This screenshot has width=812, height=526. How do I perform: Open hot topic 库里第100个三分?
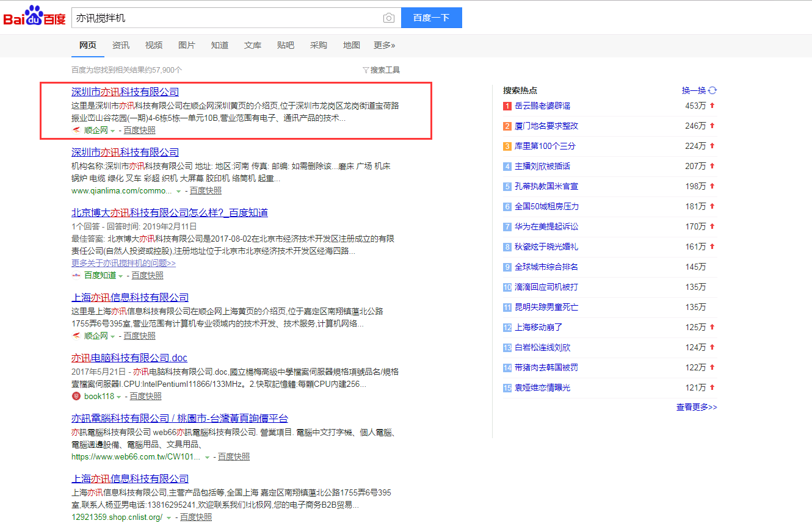point(545,146)
